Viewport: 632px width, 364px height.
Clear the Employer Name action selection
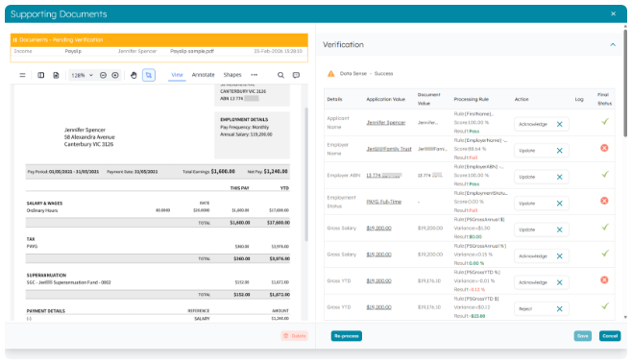(x=559, y=151)
